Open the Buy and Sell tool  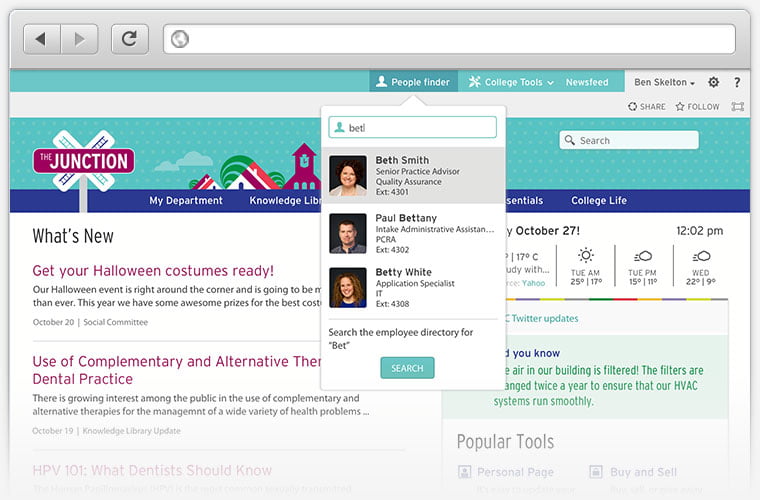click(643, 472)
